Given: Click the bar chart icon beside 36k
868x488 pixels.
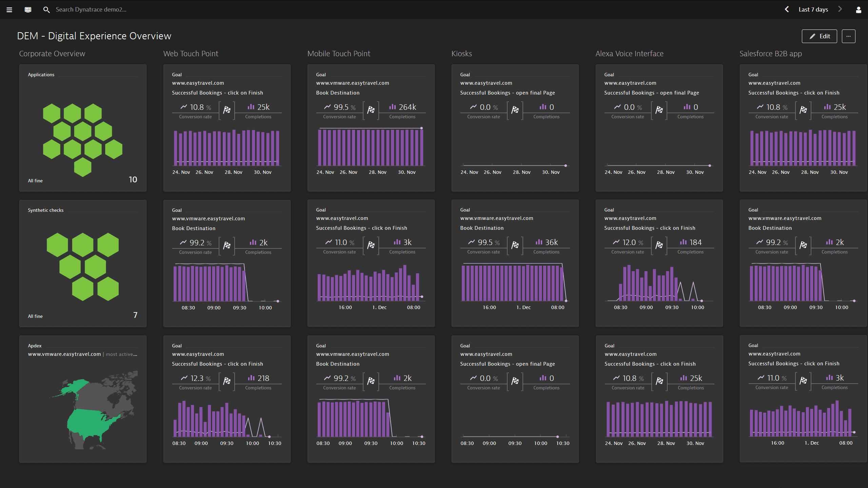Looking at the screenshot, I should (539, 242).
